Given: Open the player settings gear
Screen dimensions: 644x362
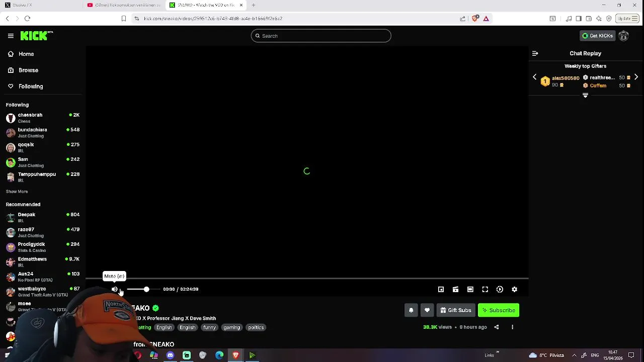Looking at the screenshot, I should [x=514, y=289].
